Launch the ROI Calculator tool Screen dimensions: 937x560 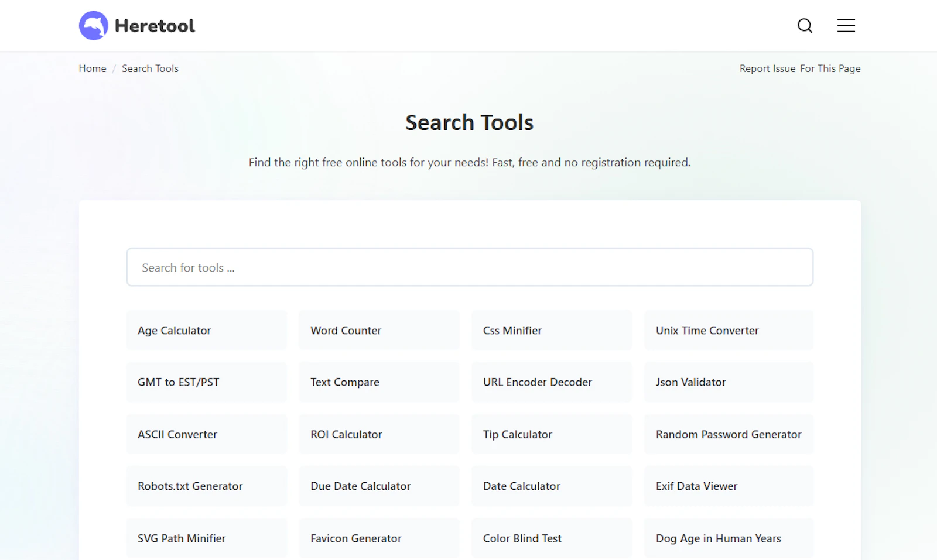pos(379,434)
